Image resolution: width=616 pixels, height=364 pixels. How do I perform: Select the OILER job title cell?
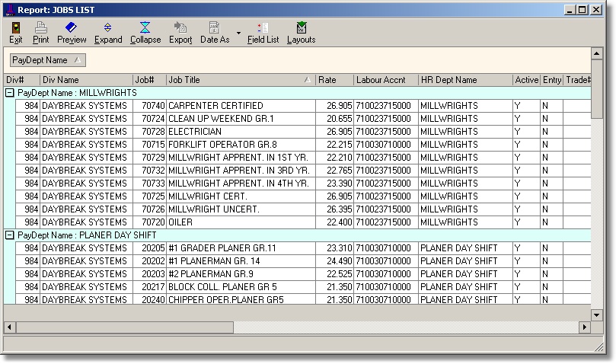coord(241,222)
